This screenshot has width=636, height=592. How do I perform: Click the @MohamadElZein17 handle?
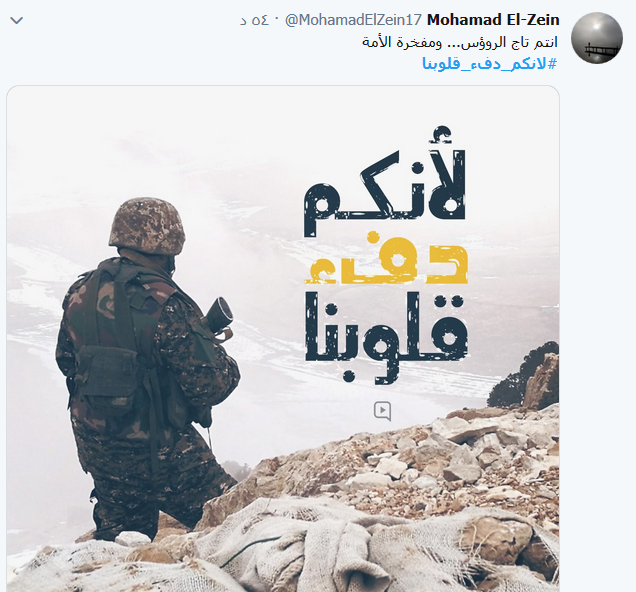point(353,20)
